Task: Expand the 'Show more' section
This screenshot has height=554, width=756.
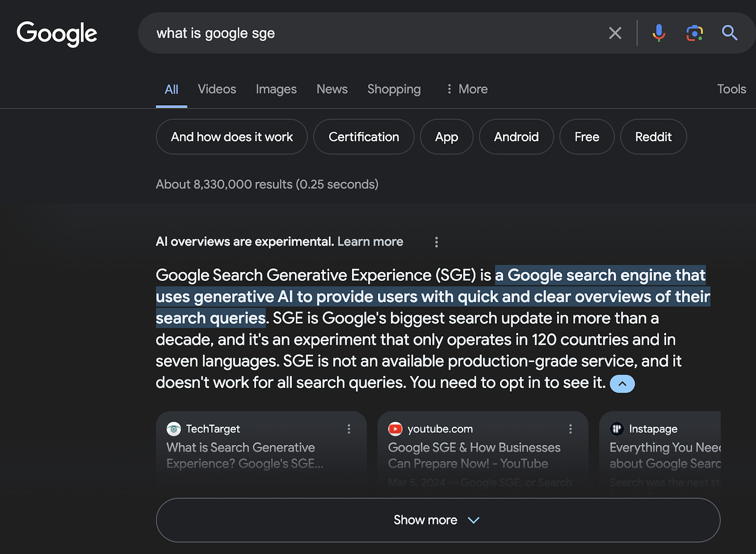Action: tap(437, 520)
